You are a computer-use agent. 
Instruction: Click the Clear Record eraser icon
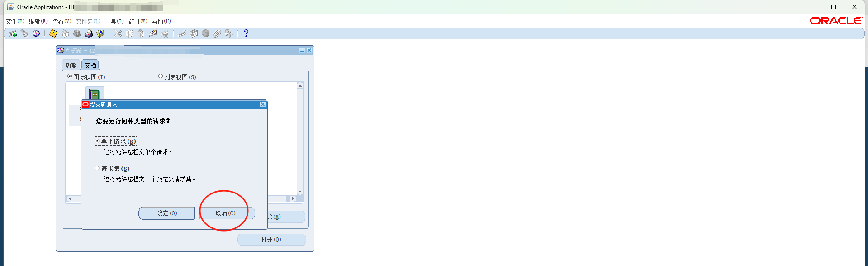(152, 34)
